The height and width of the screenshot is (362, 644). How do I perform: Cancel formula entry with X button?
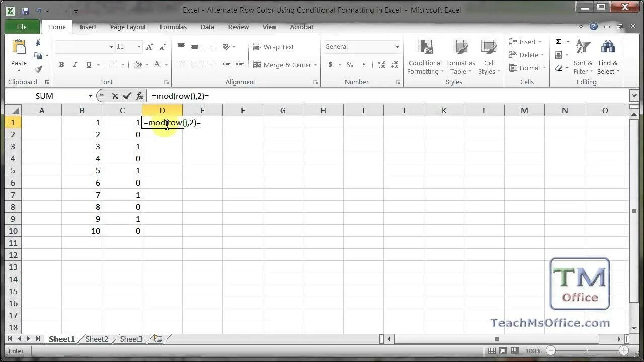click(115, 96)
